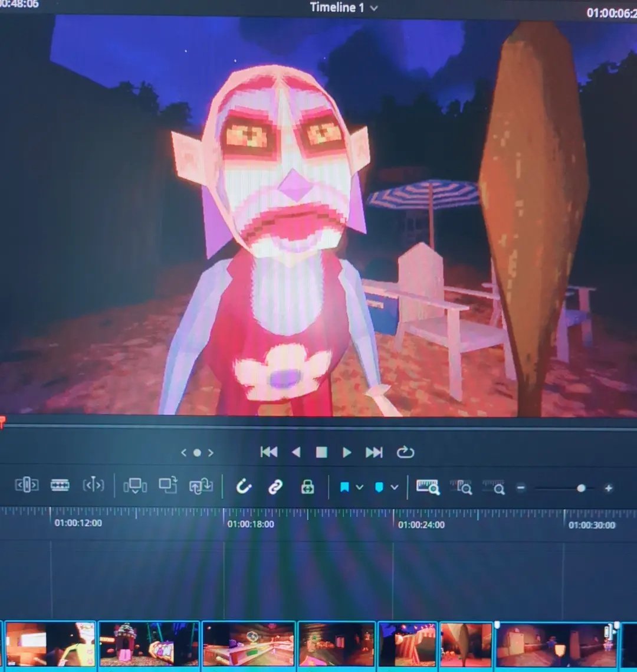This screenshot has width=637, height=672.
Task: Click ruler at 01:00:24:00
Action: click(421, 525)
